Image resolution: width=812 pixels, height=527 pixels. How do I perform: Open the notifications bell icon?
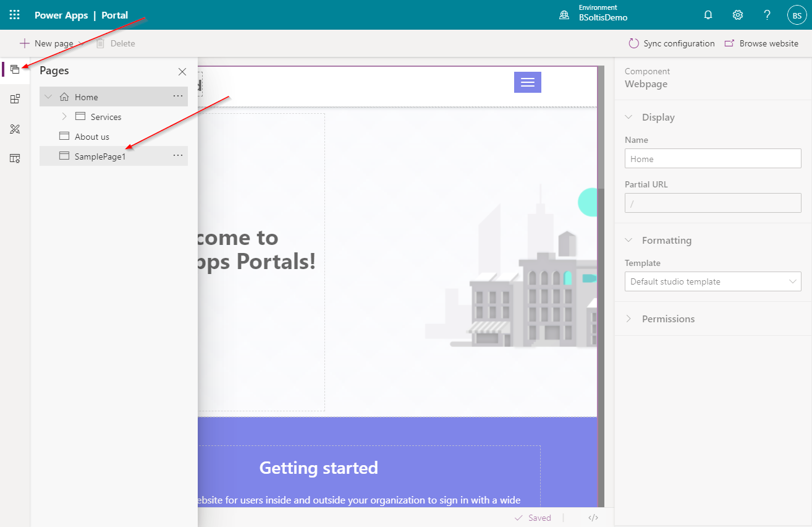[708, 14]
